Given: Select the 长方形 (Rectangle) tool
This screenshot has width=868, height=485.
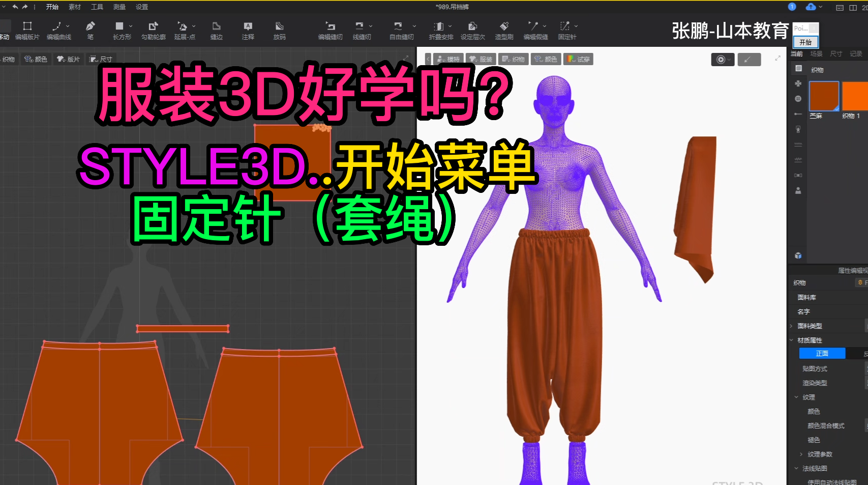Looking at the screenshot, I should pos(121,31).
